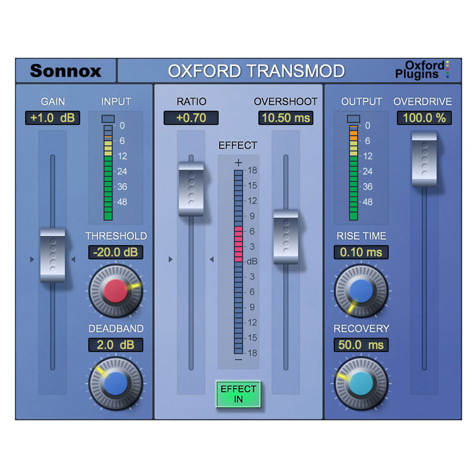Click the Oxford Plugins logo
This screenshot has height=476, width=476.
(422, 70)
